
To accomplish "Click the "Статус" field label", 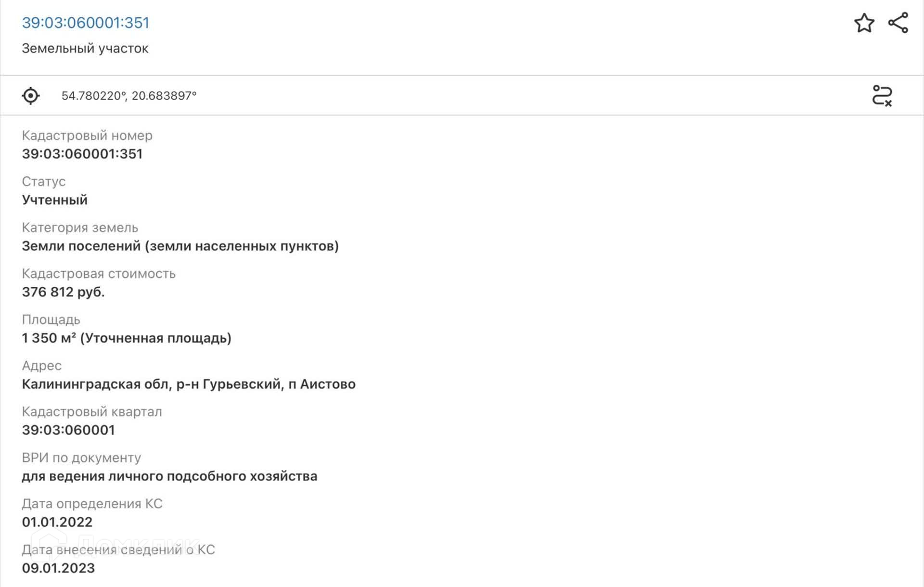I will (44, 182).
